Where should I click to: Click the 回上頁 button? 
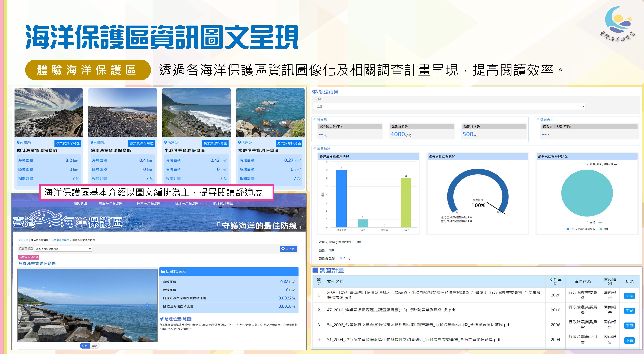pyautogui.click(x=288, y=249)
